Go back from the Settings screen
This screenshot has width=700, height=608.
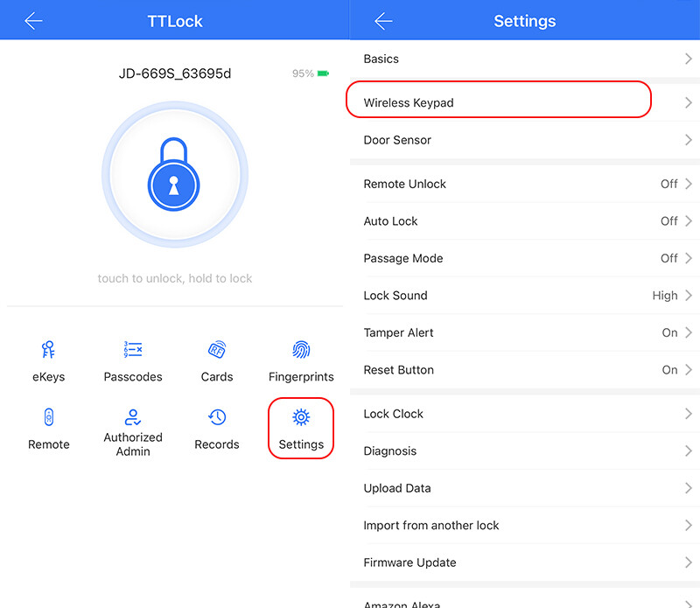pyautogui.click(x=383, y=21)
